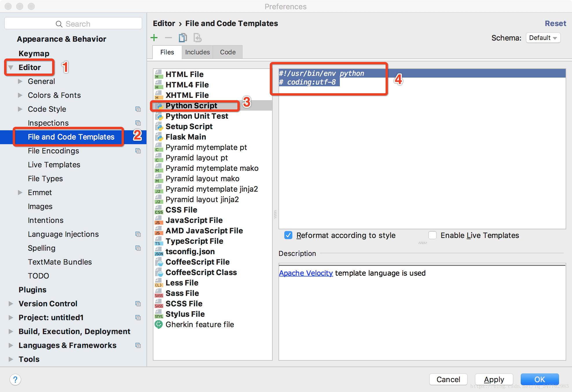Click the CoffeeScript Class file icon
The width and height of the screenshot is (572, 392).
159,272
